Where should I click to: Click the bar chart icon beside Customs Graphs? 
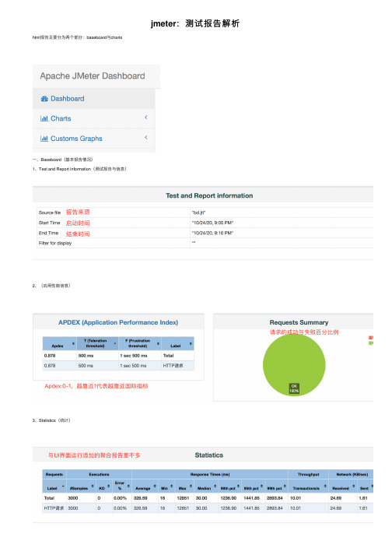click(x=44, y=139)
